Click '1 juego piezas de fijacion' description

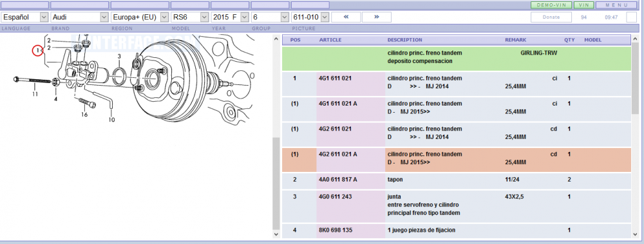[x=421, y=230]
